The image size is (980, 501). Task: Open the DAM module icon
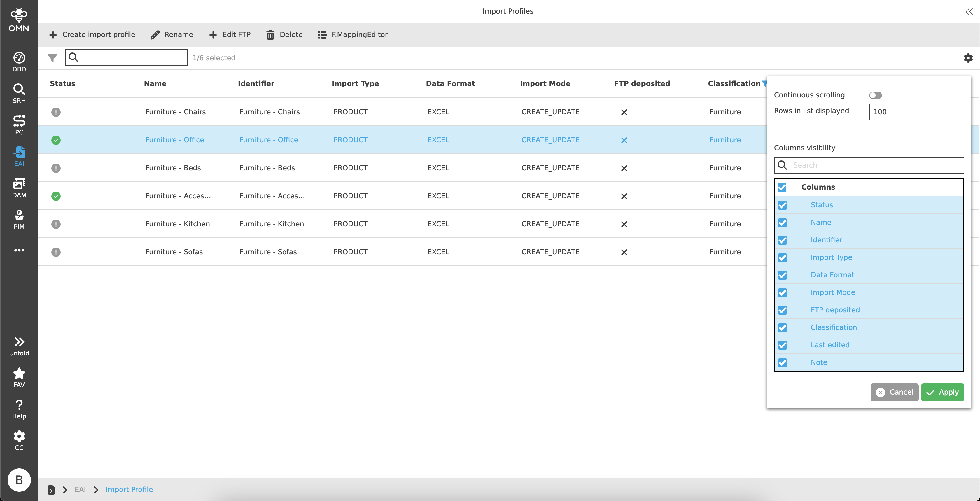coord(19,188)
